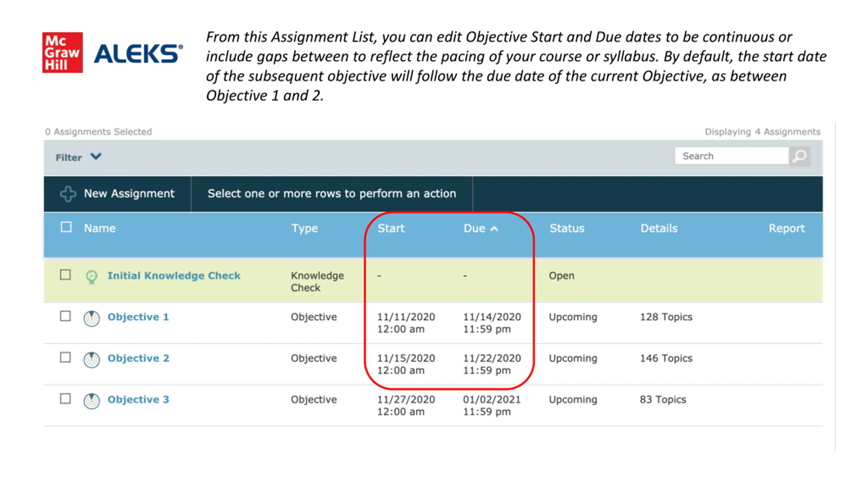Click the New Assignment plus icon
The image size is (868, 488).
[68, 194]
